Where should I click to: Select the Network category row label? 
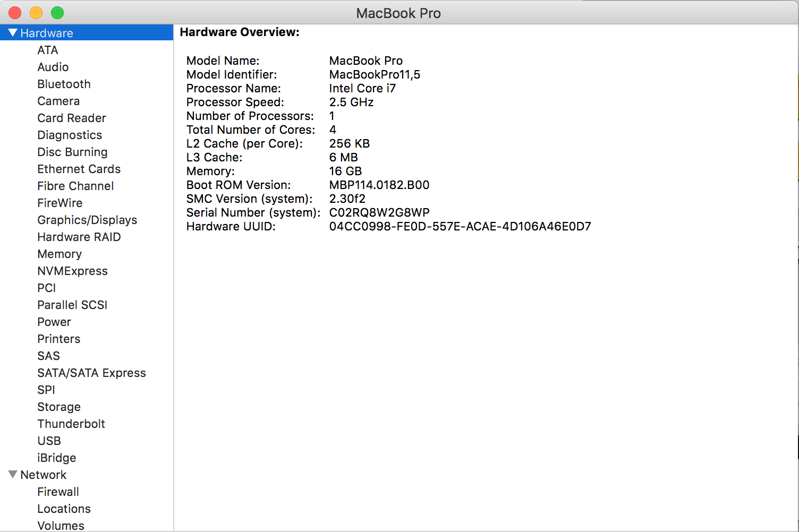pyautogui.click(x=44, y=475)
